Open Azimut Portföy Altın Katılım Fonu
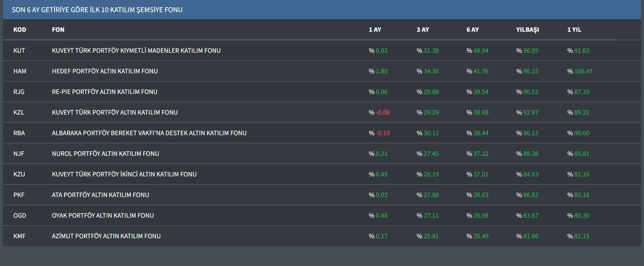The height and width of the screenshot is (266, 644). point(106,236)
